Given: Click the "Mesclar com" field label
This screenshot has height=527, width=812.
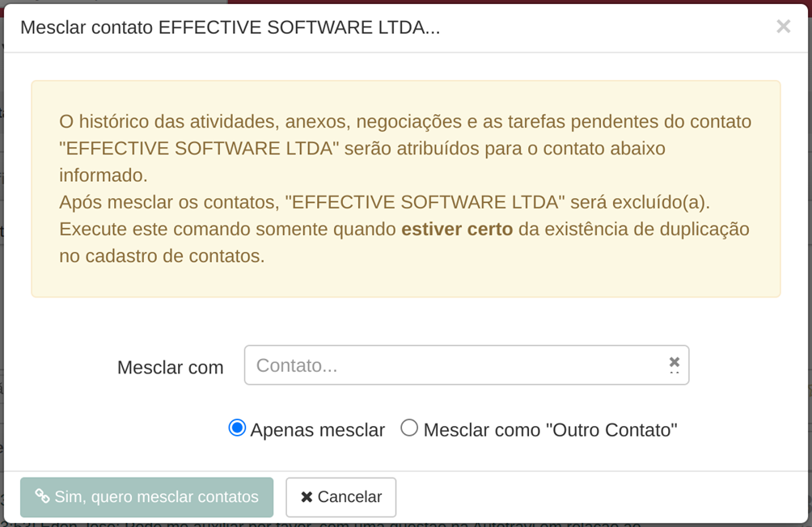Looking at the screenshot, I should coord(171,368).
